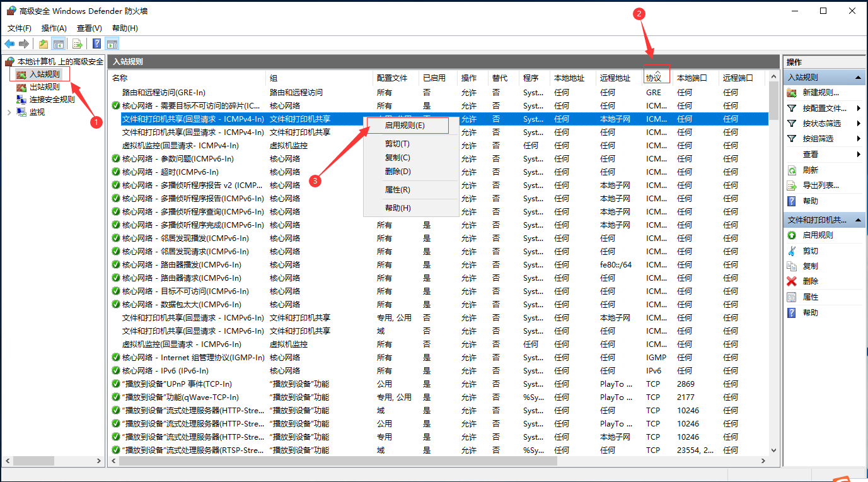868x482 pixels.
Task: Click 新建规则... in the action pane
Action: coord(821,93)
